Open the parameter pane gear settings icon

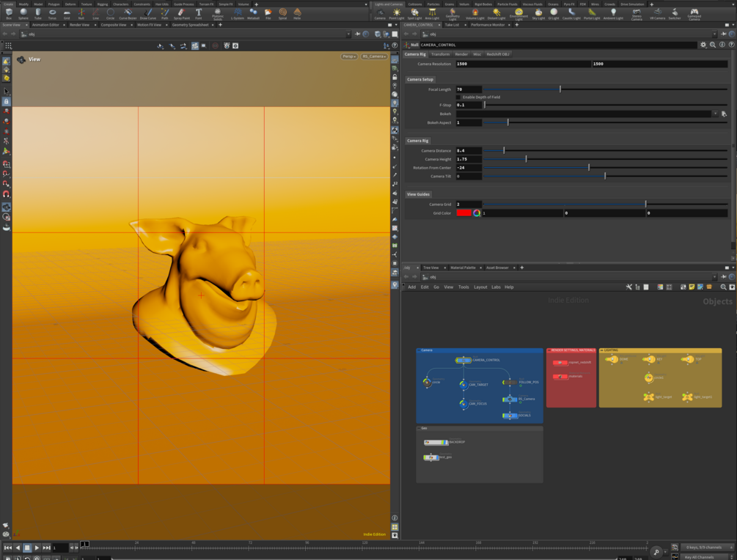click(x=703, y=45)
